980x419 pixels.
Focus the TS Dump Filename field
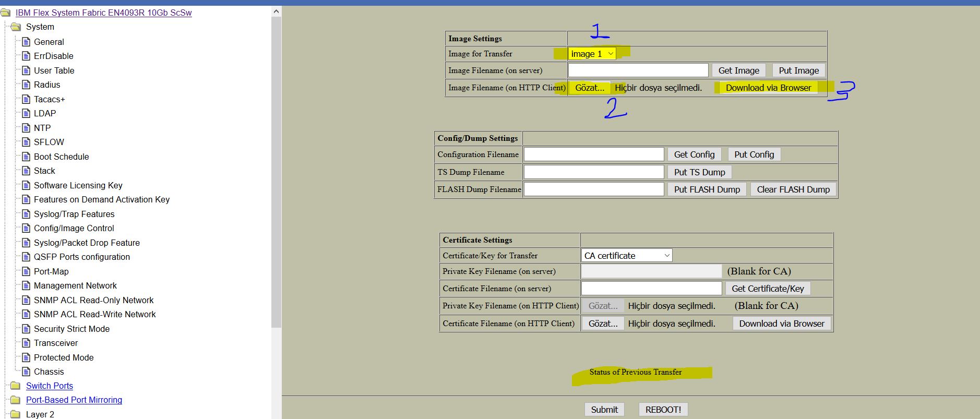point(594,172)
